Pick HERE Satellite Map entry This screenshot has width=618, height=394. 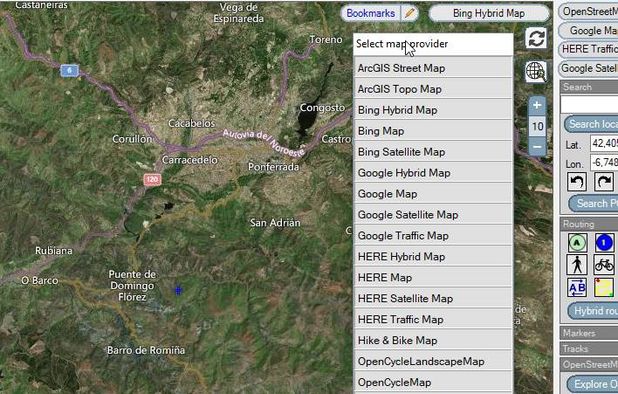point(433,298)
